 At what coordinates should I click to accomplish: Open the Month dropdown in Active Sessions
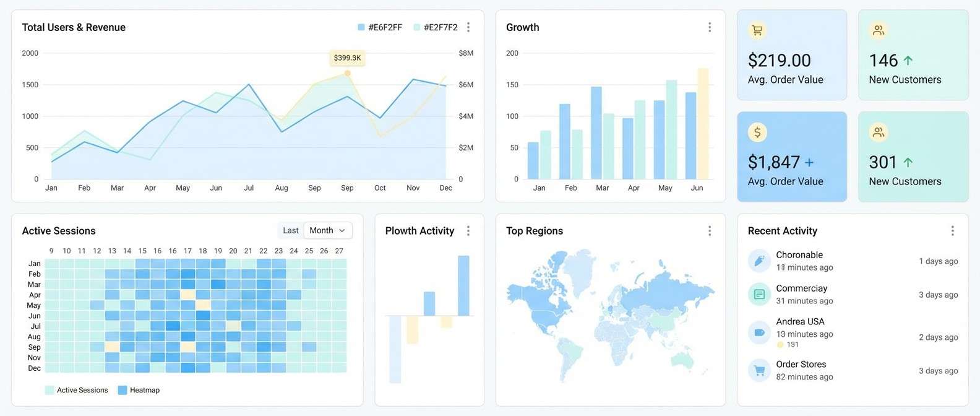click(327, 230)
